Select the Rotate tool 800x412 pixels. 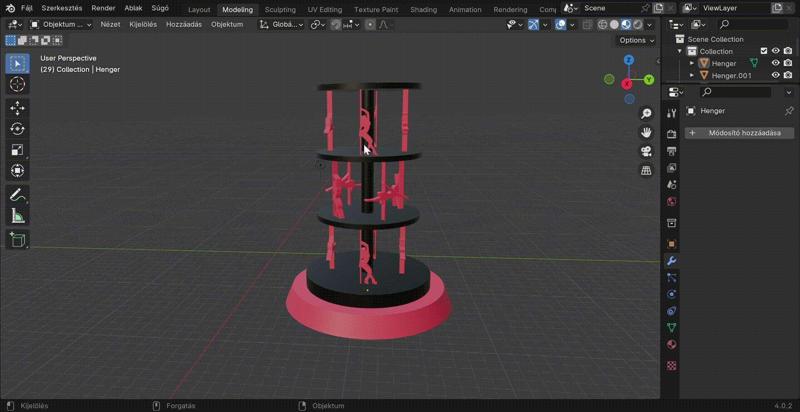click(17, 129)
